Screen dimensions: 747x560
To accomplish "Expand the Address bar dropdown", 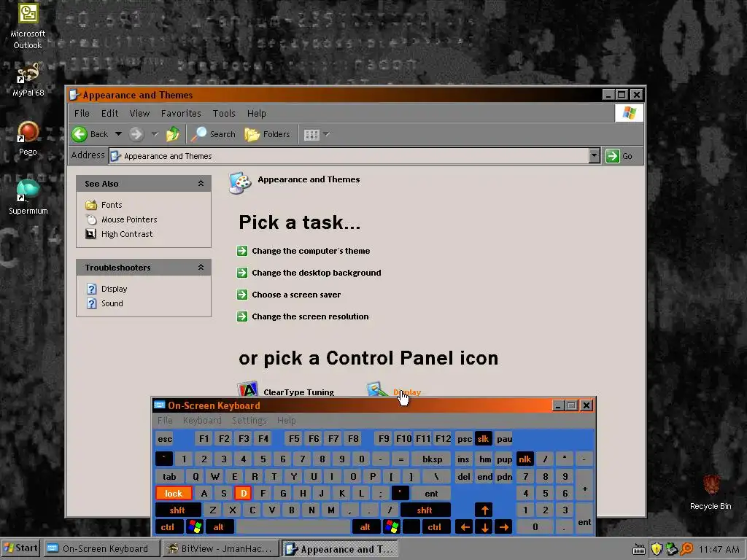I will coord(594,156).
